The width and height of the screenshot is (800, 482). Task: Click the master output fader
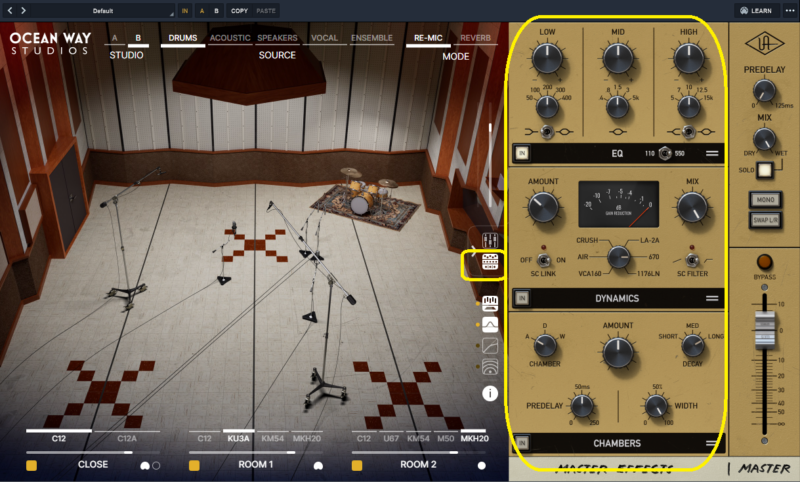(x=764, y=326)
